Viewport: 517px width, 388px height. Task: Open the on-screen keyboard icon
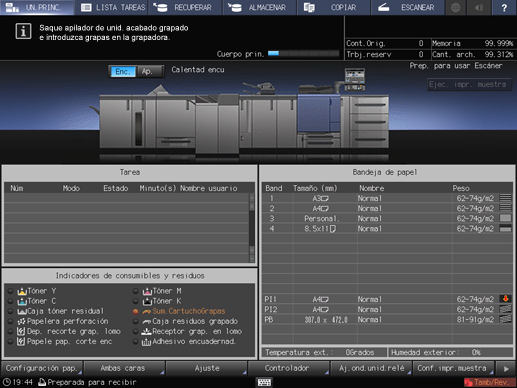(264, 382)
